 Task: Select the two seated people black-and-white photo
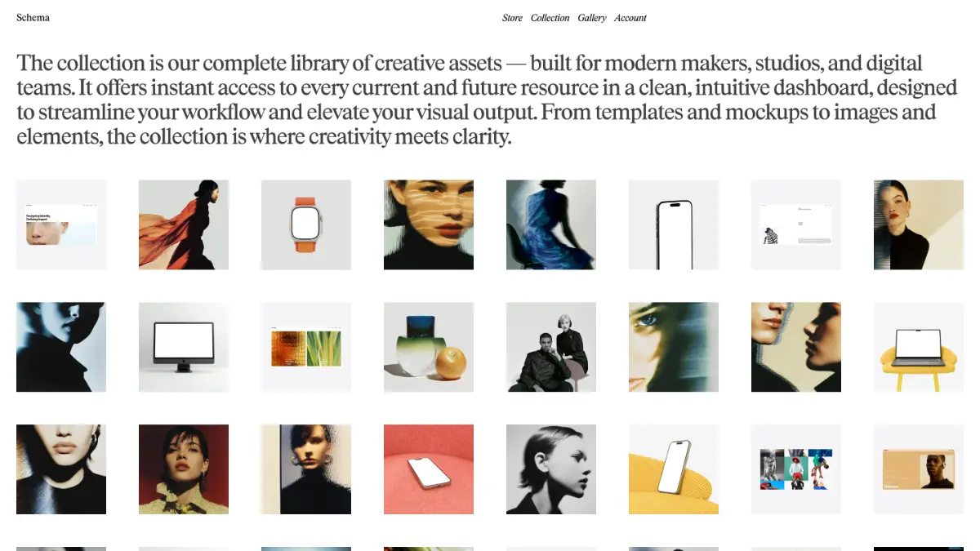click(x=551, y=347)
